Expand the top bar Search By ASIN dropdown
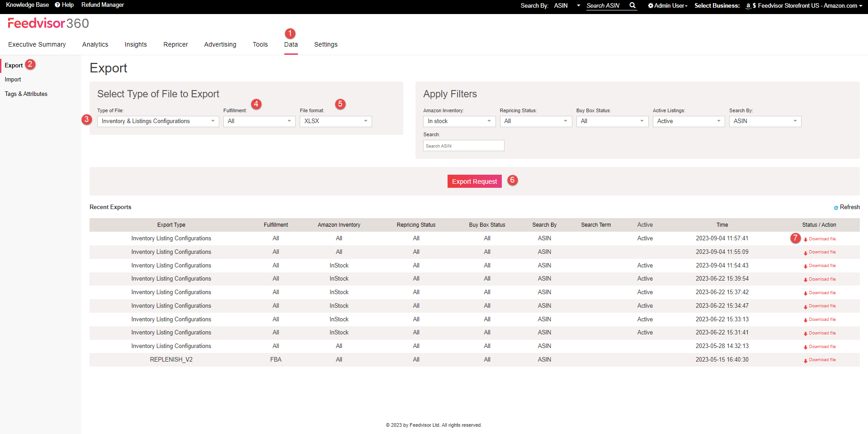Viewport: 868px width, 434px height. coord(567,5)
